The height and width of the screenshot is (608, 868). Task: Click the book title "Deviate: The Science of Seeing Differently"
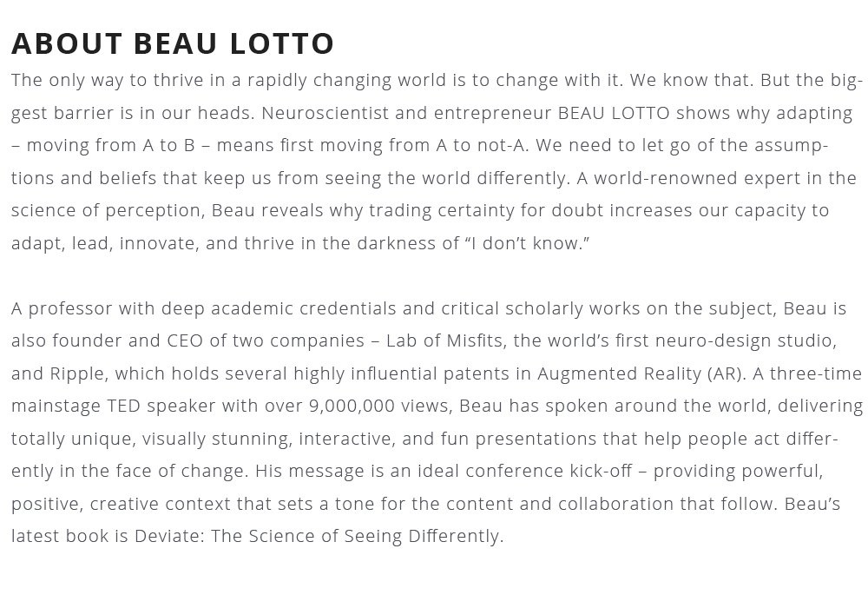point(317,536)
